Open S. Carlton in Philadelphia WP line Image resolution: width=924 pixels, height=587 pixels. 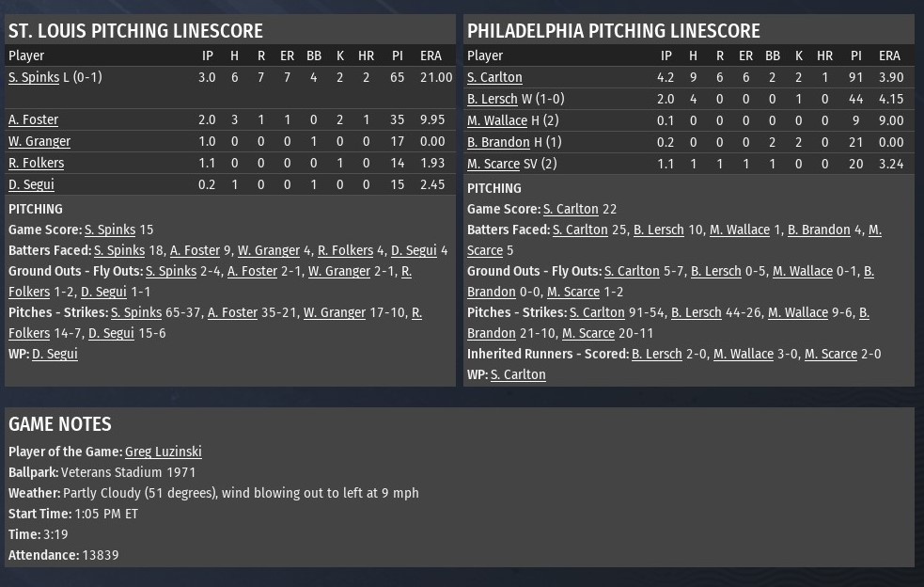pyautogui.click(x=518, y=374)
